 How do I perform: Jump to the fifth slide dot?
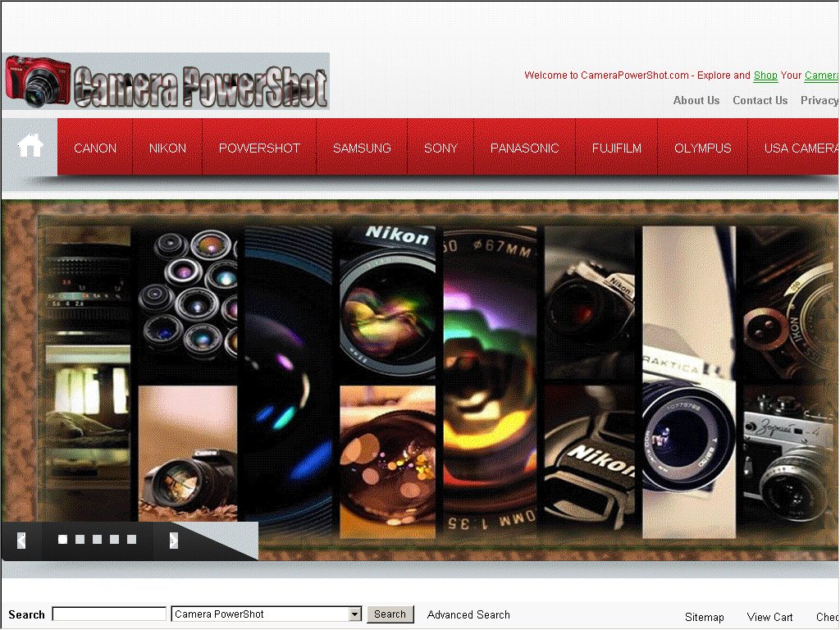(x=131, y=540)
